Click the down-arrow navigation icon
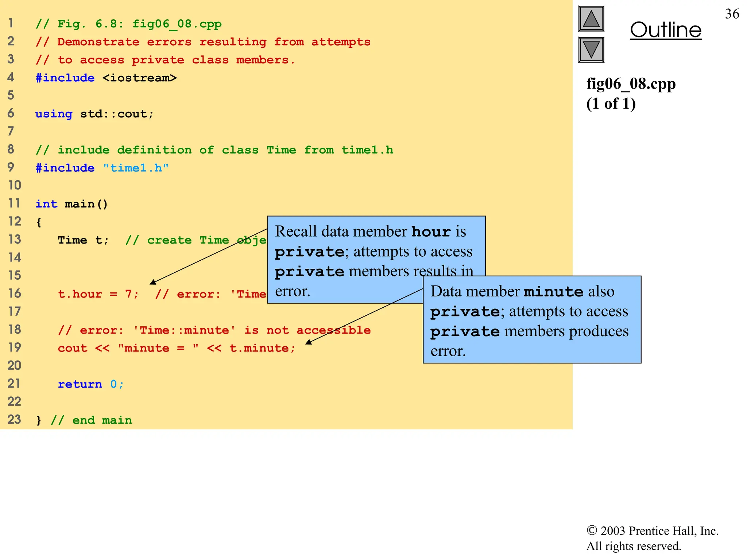Viewport: 747px width, 560px height. click(591, 50)
